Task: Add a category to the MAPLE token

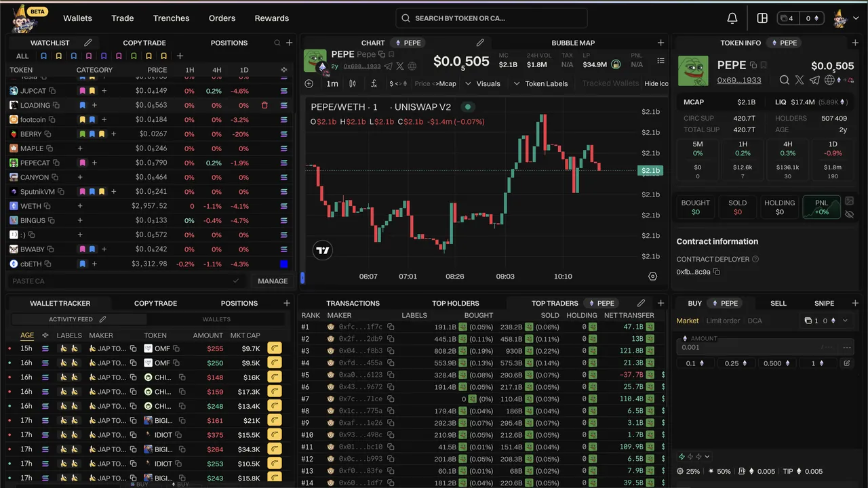Action: pos(80,148)
